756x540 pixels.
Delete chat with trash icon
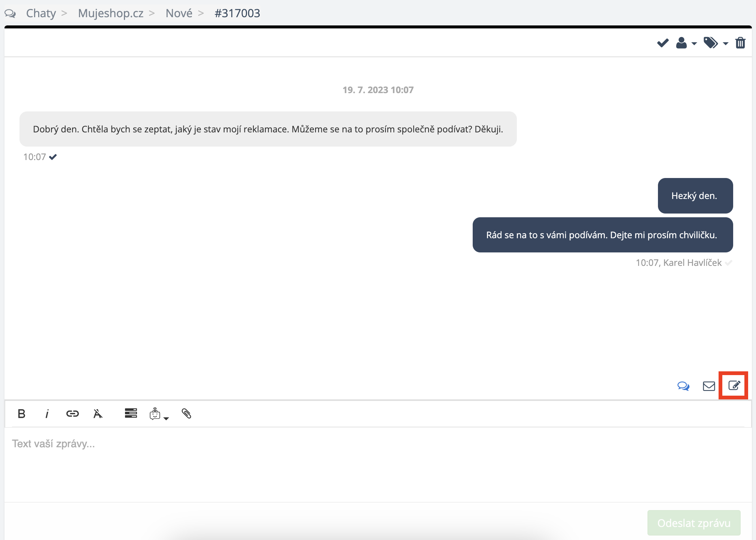(x=740, y=43)
